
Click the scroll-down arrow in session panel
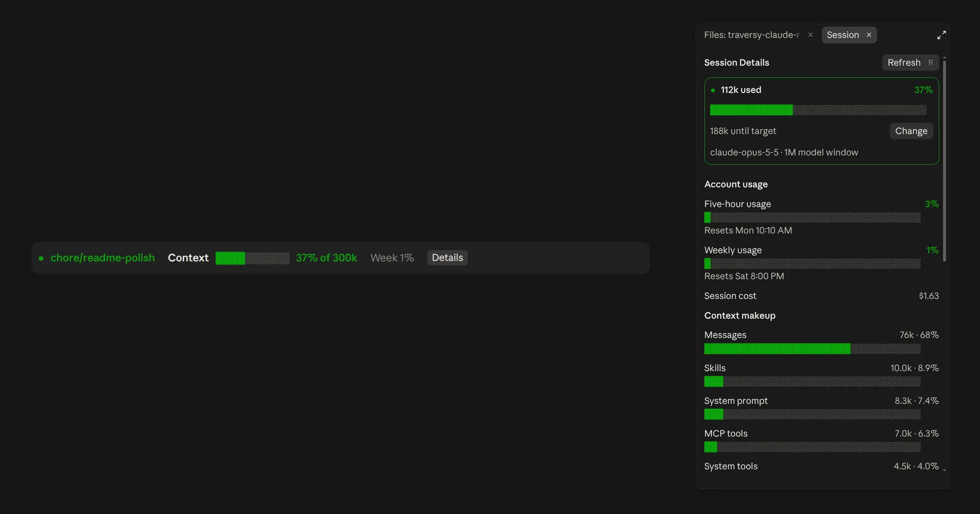click(944, 470)
